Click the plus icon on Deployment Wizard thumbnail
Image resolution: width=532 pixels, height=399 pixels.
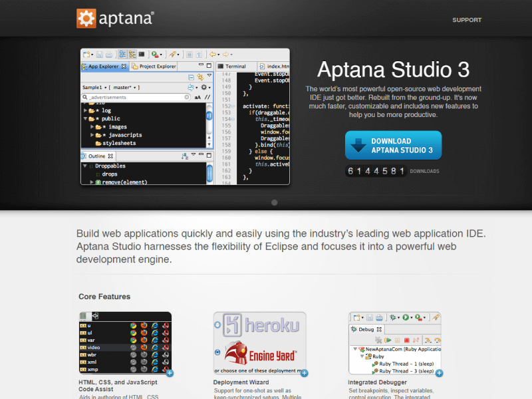305,373
